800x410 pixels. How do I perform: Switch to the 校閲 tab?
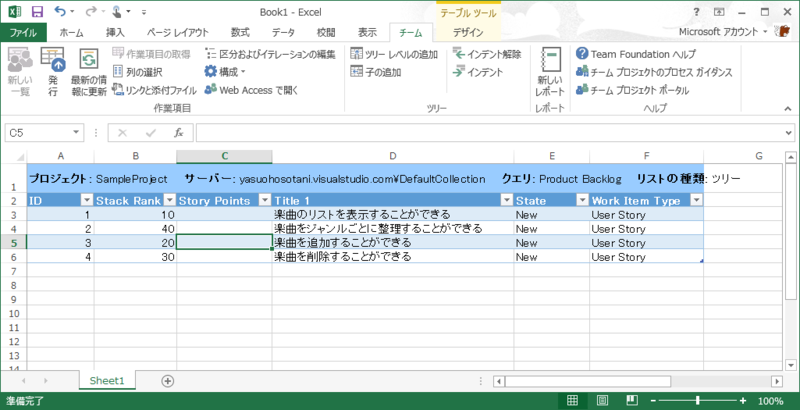pos(327,33)
